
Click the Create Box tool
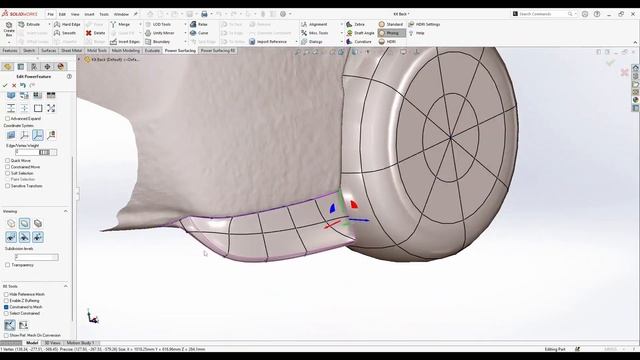(9, 29)
